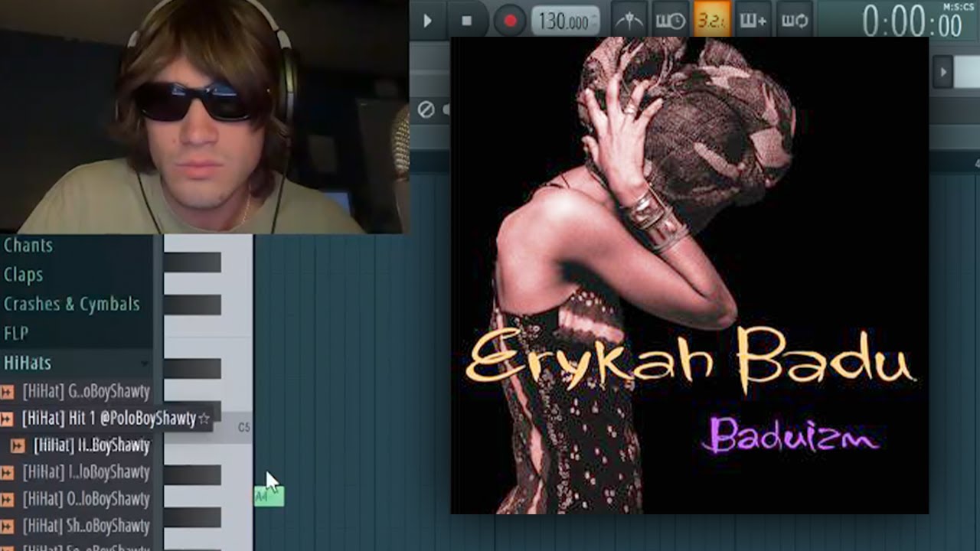The image size is (980, 551).
Task: Enable wait for input to start playing
Action: coord(671,21)
